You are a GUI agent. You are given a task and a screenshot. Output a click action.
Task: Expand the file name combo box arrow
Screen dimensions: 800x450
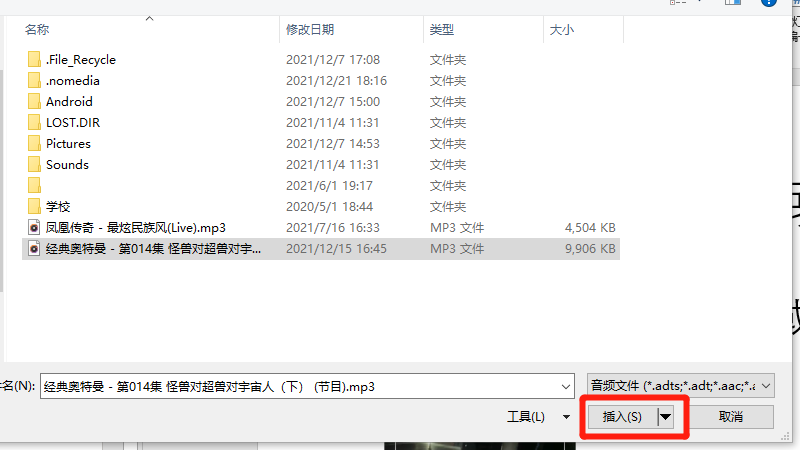click(x=565, y=387)
